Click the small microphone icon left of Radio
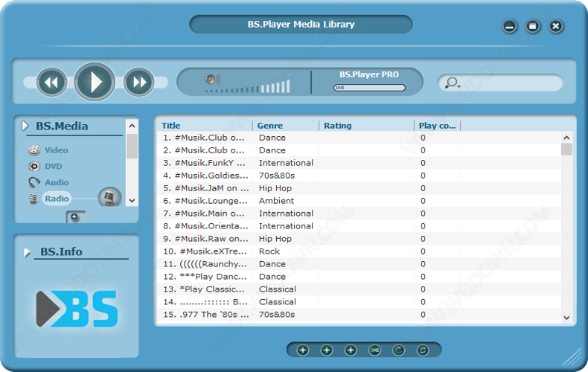 click(x=34, y=199)
